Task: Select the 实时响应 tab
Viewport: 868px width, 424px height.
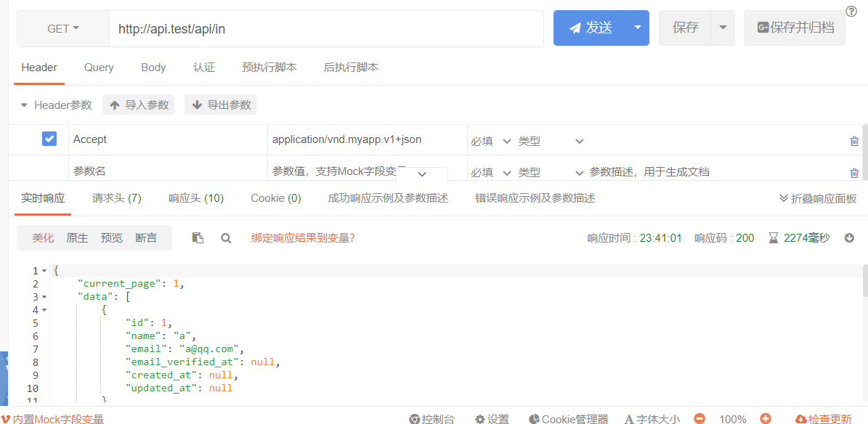Action: click(x=43, y=198)
